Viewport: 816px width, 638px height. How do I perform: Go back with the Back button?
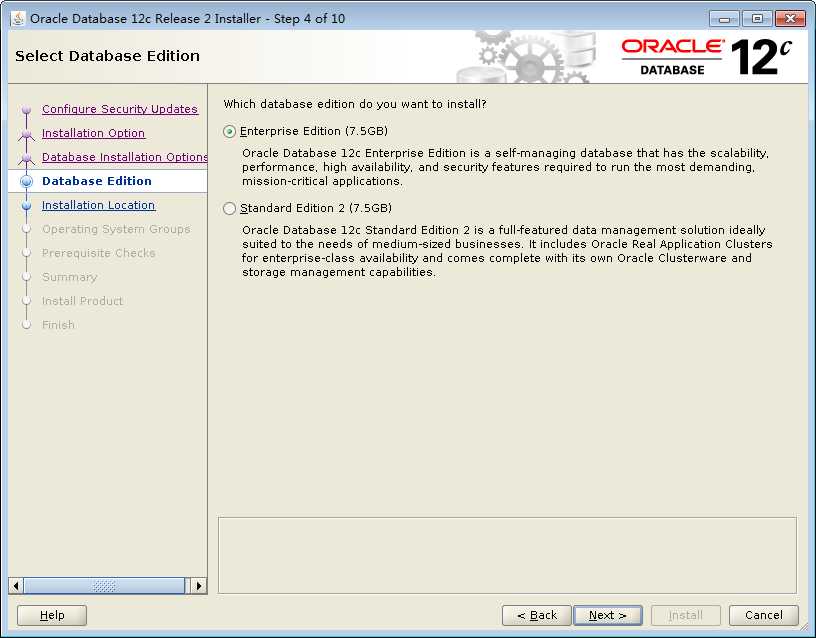pos(537,615)
